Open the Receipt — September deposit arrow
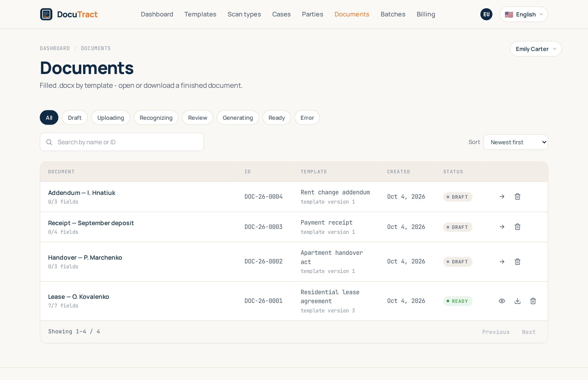 [502, 227]
